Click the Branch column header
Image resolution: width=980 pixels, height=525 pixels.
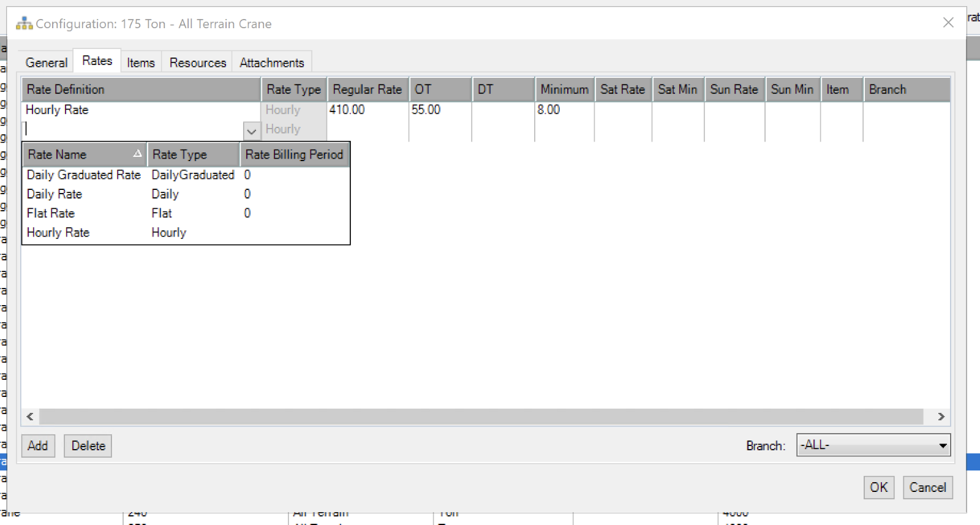(x=907, y=89)
